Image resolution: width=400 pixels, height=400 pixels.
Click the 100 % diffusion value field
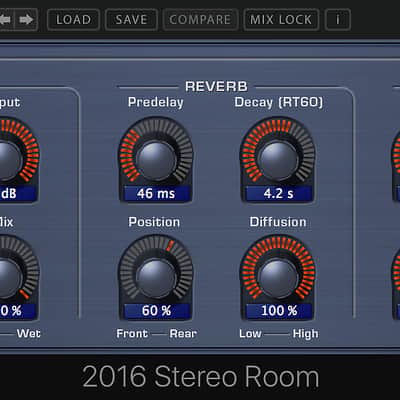coord(279,311)
